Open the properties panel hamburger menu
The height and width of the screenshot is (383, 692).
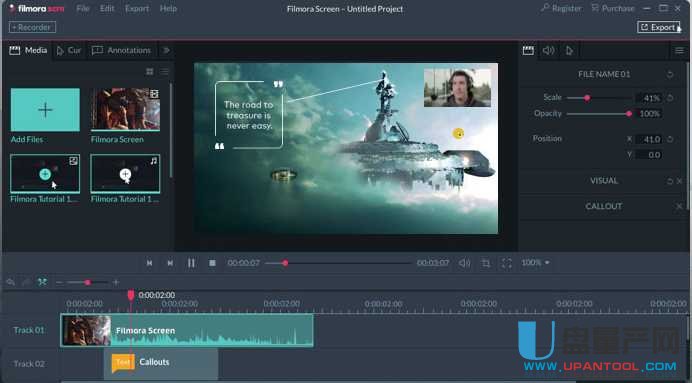coord(679,51)
